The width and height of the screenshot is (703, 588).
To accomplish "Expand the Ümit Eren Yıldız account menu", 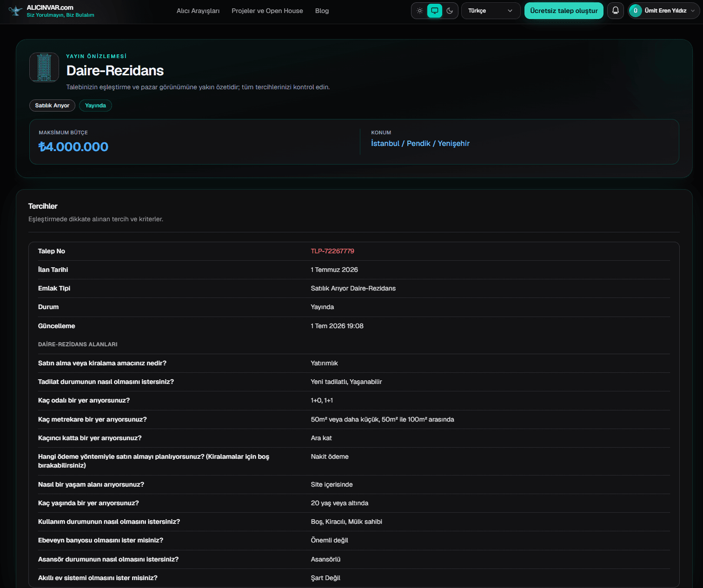I will tap(663, 11).
